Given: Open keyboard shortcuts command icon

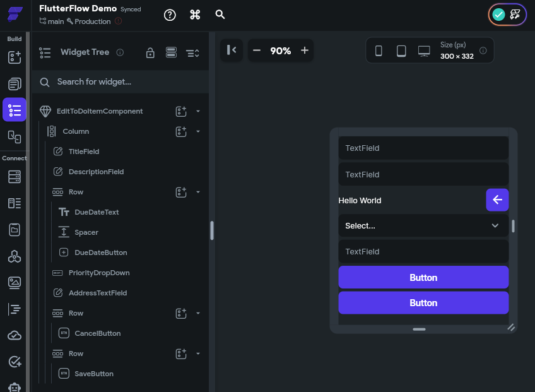Looking at the screenshot, I should 195,15.
